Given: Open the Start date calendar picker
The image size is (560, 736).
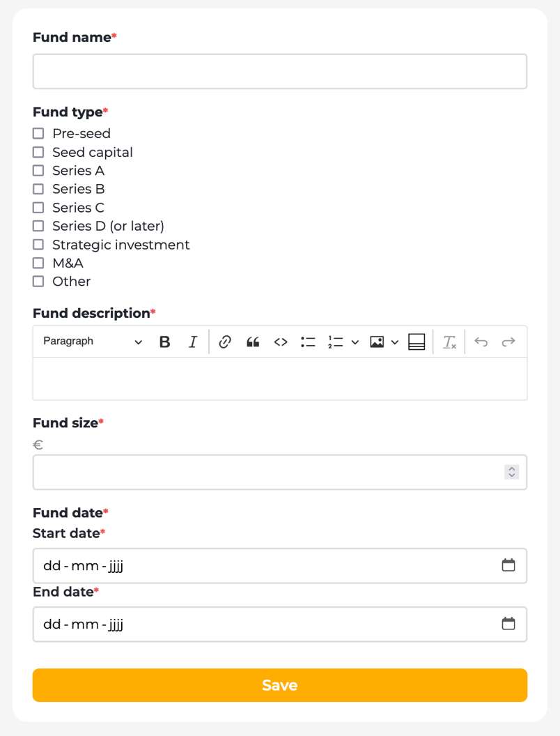Looking at the screenshot, I should tap(508, 566).
